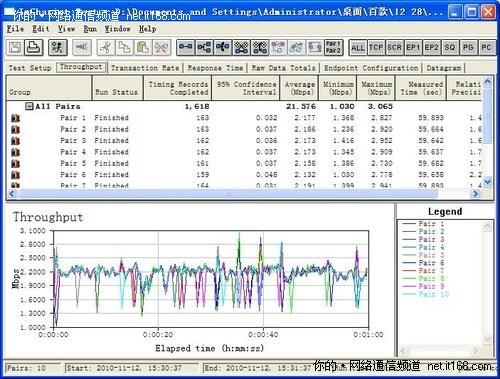Open the File menu

coord(15,29)
